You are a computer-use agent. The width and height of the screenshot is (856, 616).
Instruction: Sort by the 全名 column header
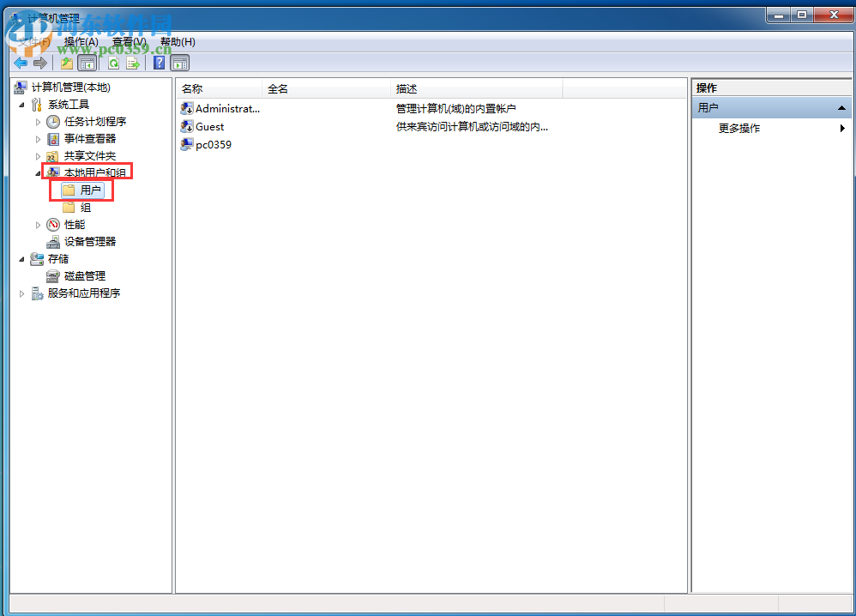[x=327, y=88]
